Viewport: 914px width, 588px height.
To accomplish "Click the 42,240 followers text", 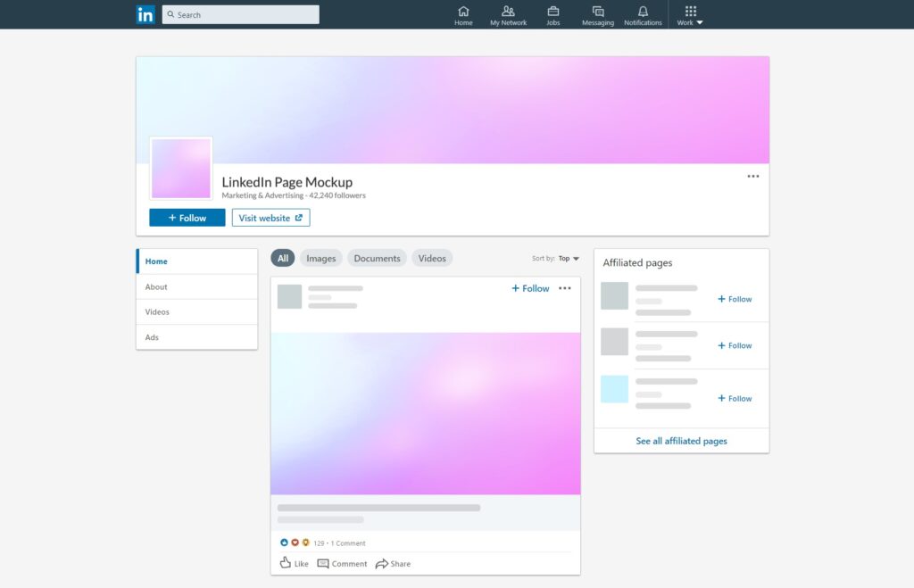I will coord(337,195).
